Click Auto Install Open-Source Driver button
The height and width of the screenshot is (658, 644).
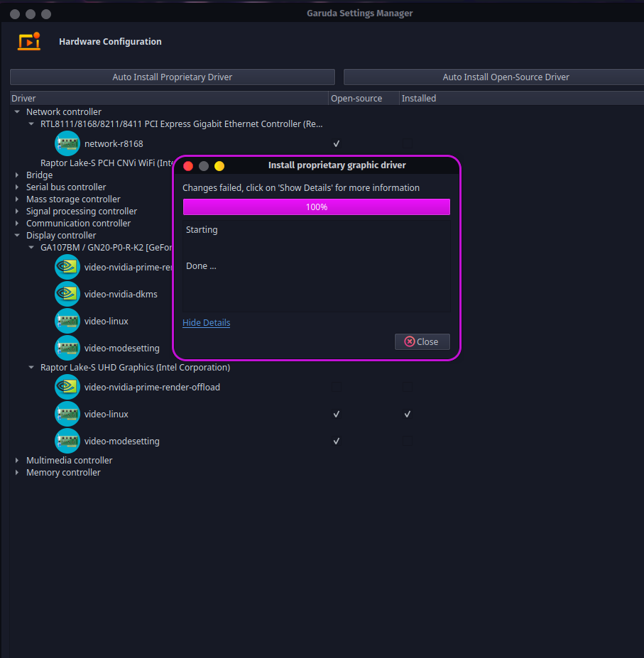point(493,77)
